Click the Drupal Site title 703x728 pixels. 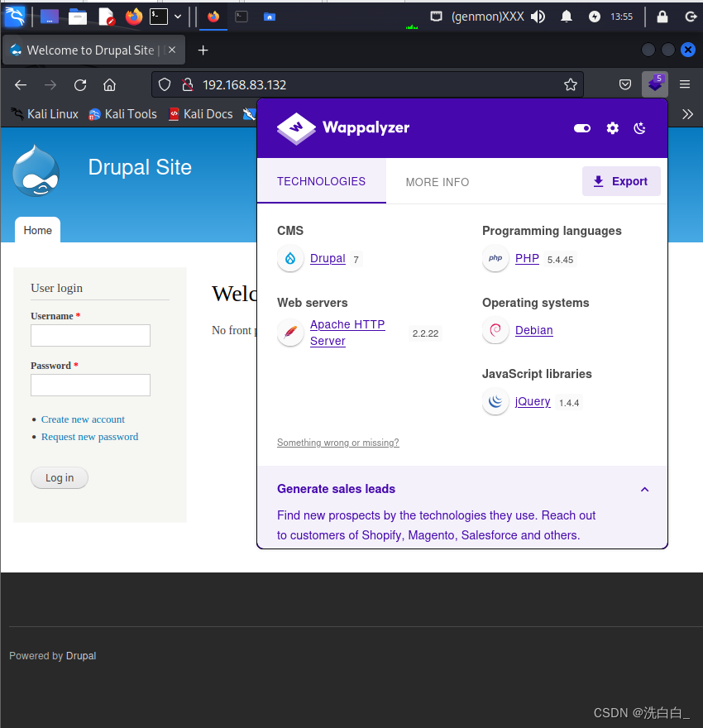click(140, 167)
